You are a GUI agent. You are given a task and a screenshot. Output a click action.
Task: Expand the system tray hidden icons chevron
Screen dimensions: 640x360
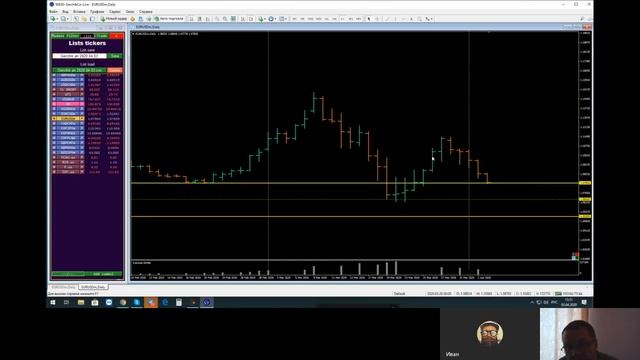[532, 302]
